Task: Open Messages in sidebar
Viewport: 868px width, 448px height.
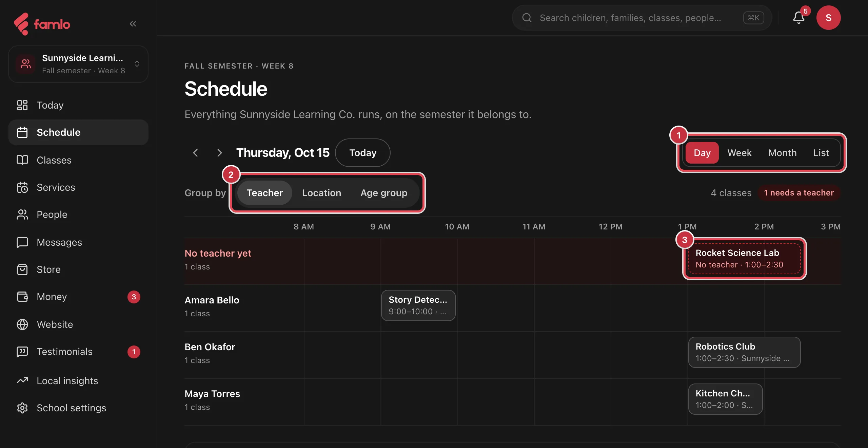Action: tap(78, 242)
